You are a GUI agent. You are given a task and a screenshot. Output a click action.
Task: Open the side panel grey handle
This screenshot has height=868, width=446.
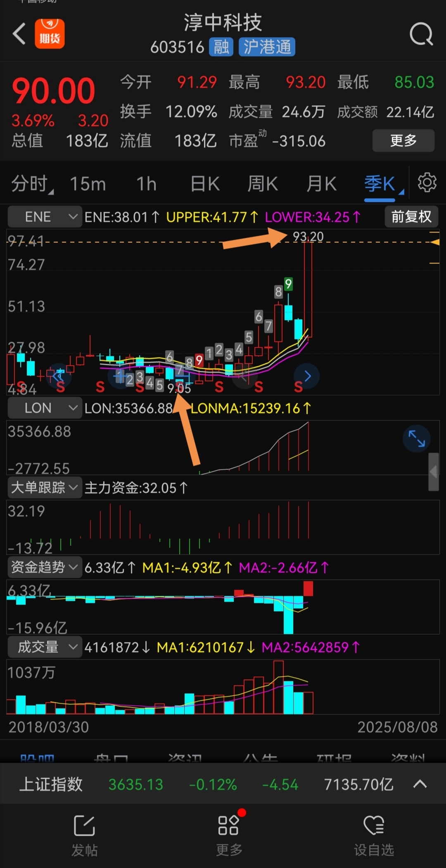click(433, 472)
